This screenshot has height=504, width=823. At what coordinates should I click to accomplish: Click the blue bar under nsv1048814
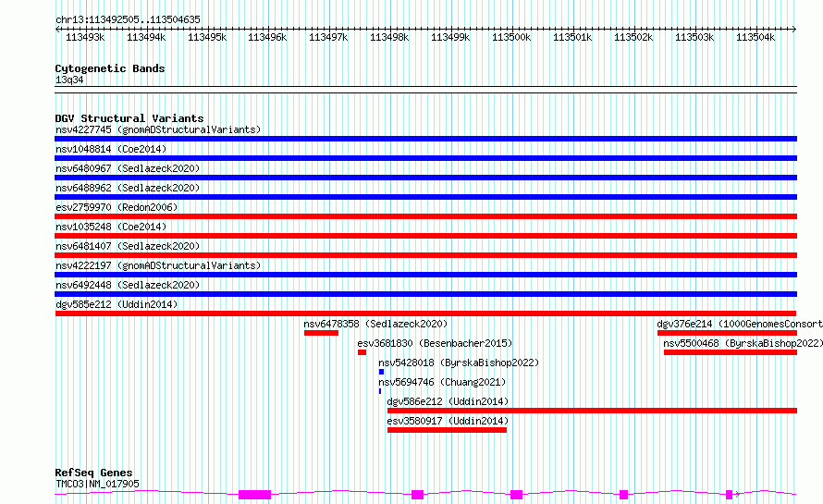tap(425, 158)
